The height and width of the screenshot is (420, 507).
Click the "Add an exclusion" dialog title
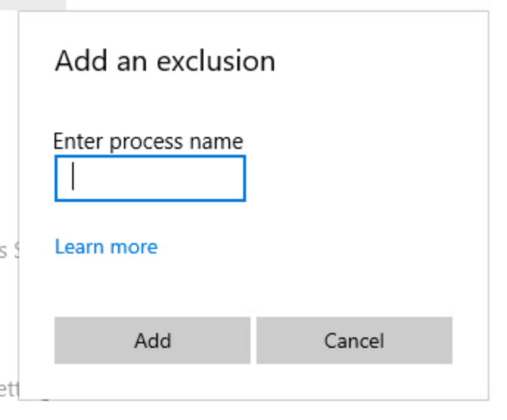coord(165,60)
